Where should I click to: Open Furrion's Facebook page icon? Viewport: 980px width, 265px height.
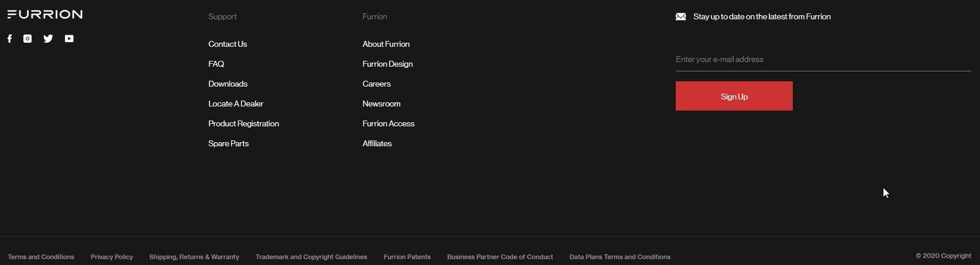click(9, 39)
